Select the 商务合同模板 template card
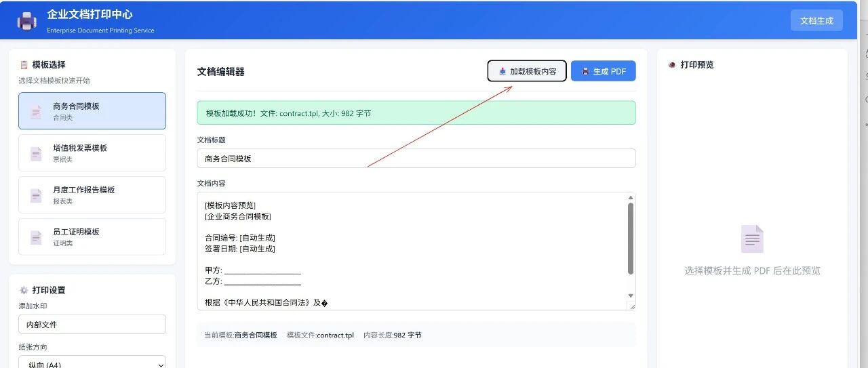Viewport: 868px width, 368px height. point(92,111)
